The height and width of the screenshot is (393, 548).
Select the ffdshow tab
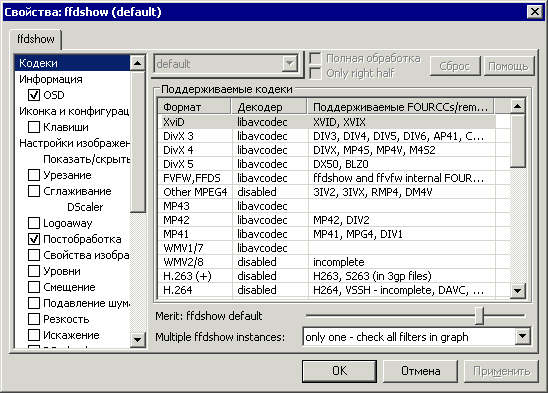pyautogui.click(x=36, y=39)
